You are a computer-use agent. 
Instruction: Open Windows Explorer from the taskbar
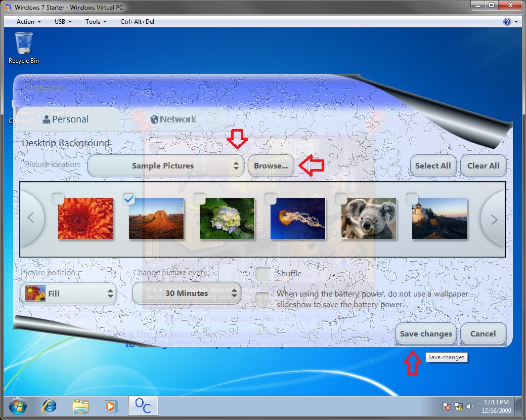pyautogui.click(x=80, y=405)
